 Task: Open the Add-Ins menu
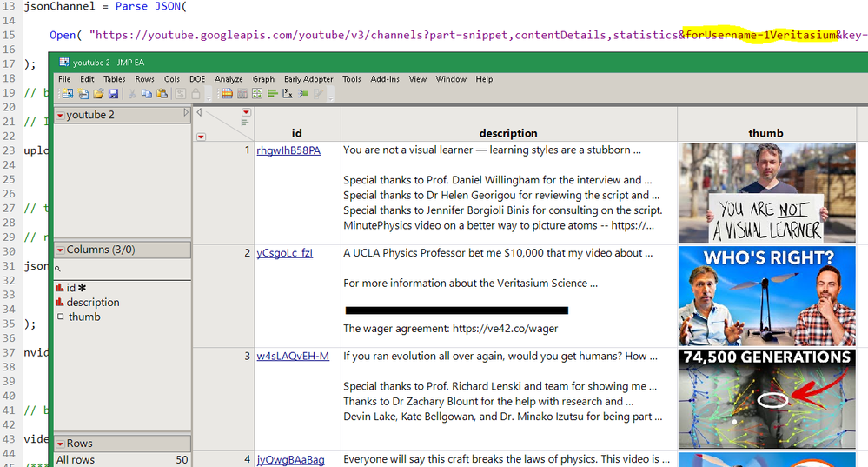pos(385,79)
